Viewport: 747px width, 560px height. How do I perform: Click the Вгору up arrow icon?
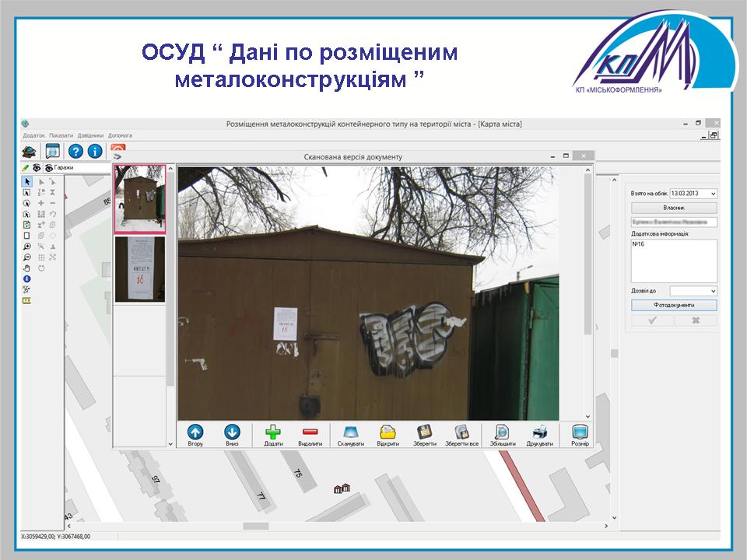(x=195, y=433)
